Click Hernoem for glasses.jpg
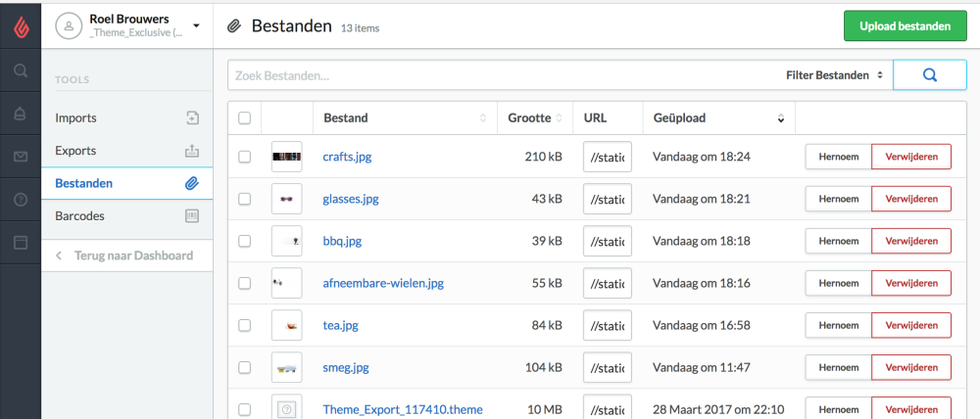Screen dimensions: 980x419 pos(838,199)
